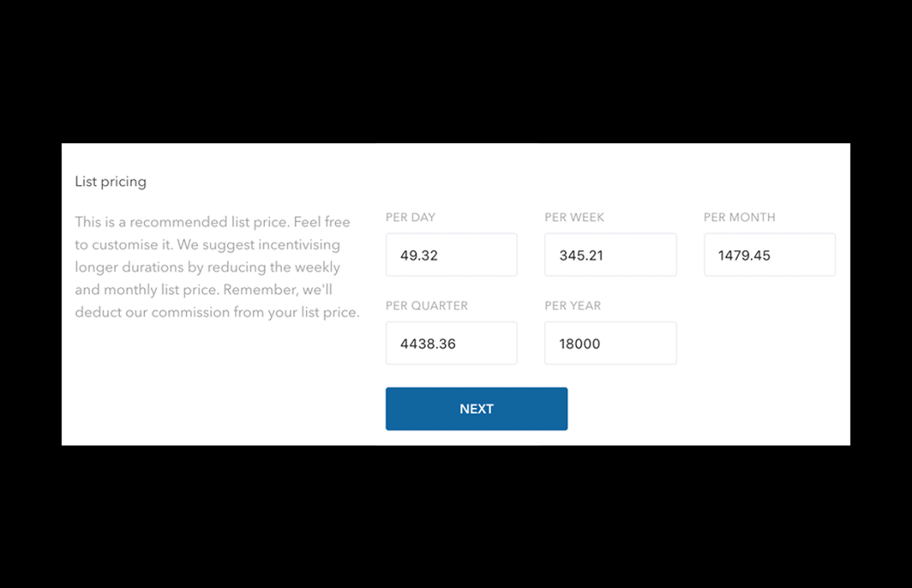The width and height of the screenshot is (912, 588).
Task: Focus the Per Week price input
Action: tap(610, 255)
